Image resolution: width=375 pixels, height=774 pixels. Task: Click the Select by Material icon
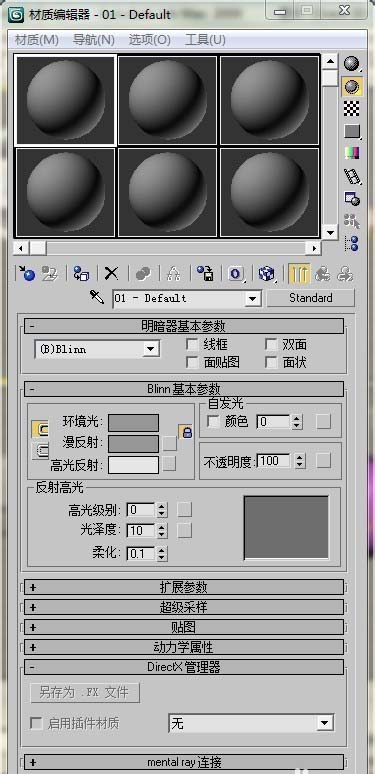(352, 221)
